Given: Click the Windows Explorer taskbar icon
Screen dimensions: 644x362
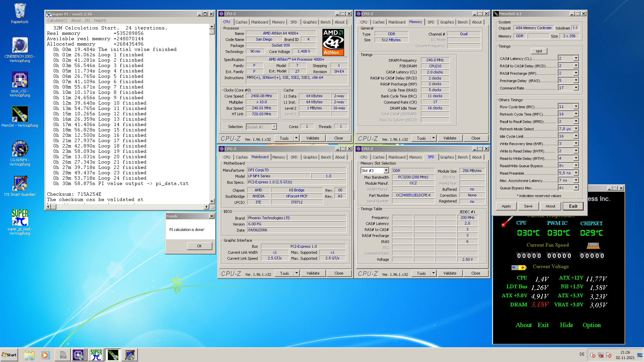Looking at the screenshot, I should [29, 355].
